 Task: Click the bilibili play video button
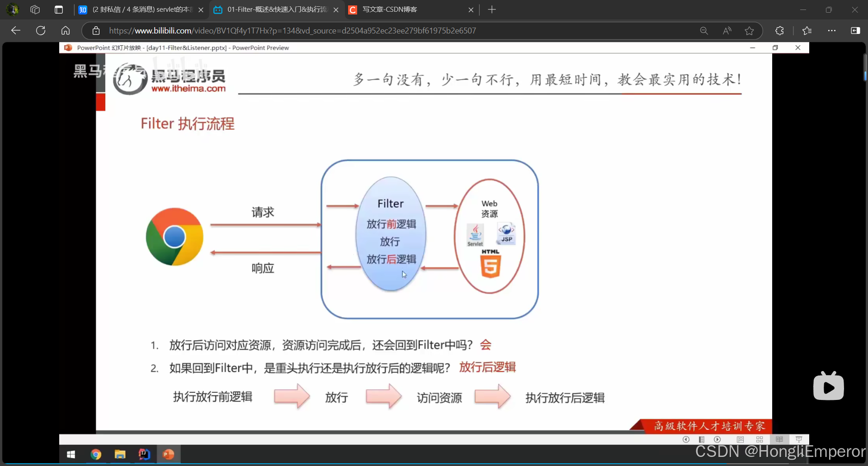coord(829,386)
